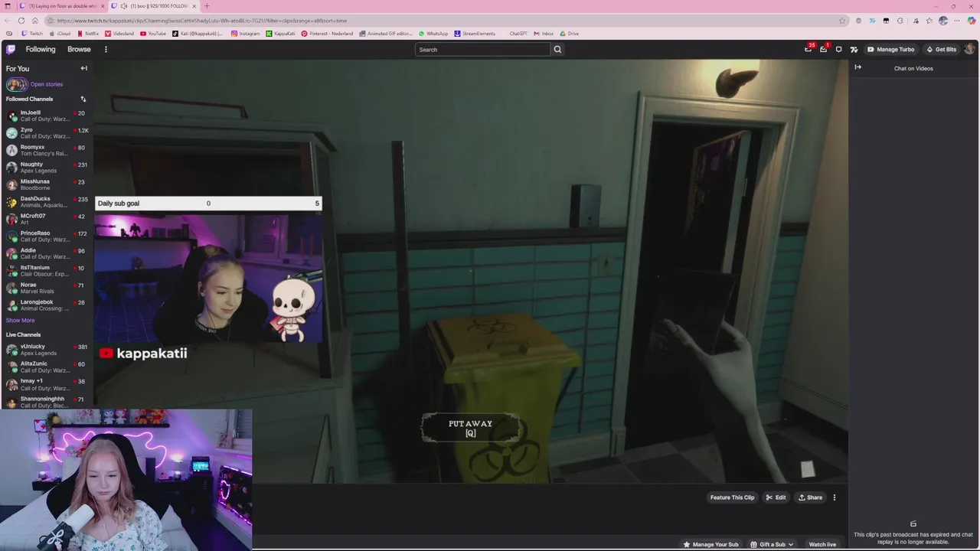Open the YouTube bookmark
This screenshot has height=551, width=980.
click(152, 34)
